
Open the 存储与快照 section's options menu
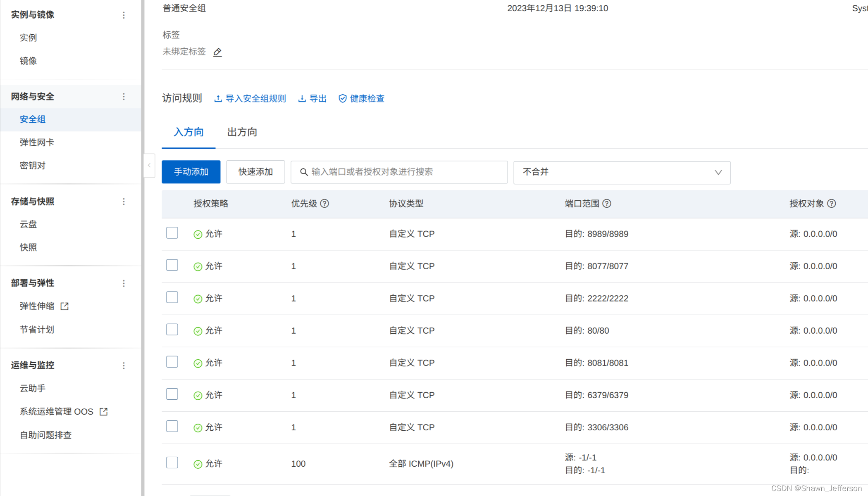point(124,202)
